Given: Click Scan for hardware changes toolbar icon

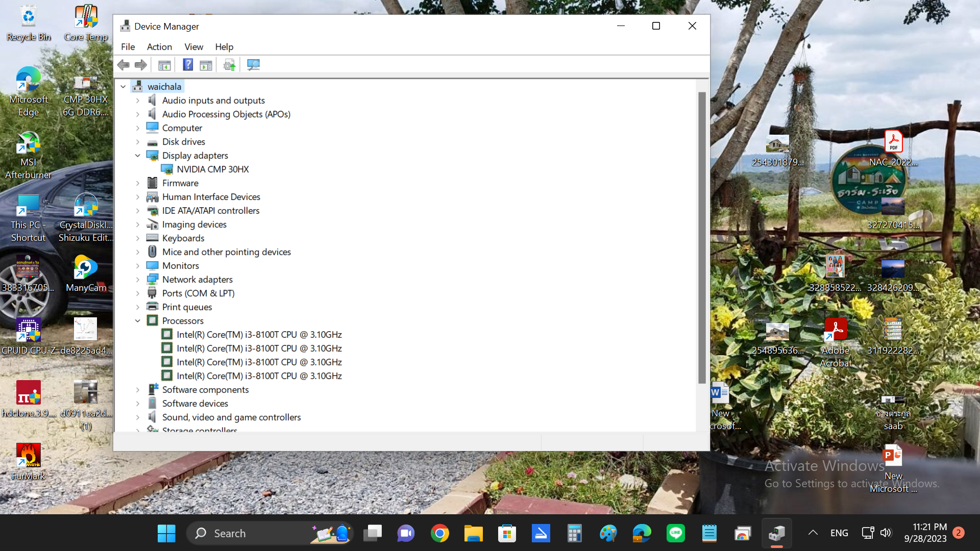Looking at the screenshot, I should [x=254, y=65].
